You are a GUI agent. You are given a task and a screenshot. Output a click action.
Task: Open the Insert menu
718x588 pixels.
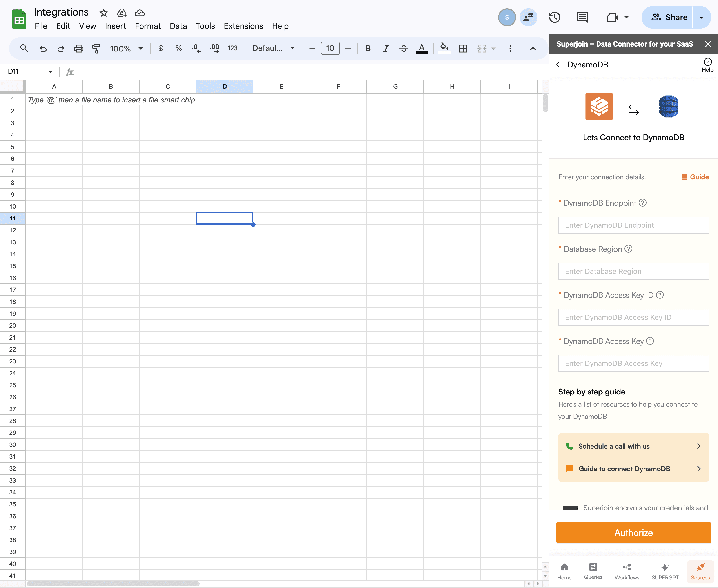(x=115, y=26)
